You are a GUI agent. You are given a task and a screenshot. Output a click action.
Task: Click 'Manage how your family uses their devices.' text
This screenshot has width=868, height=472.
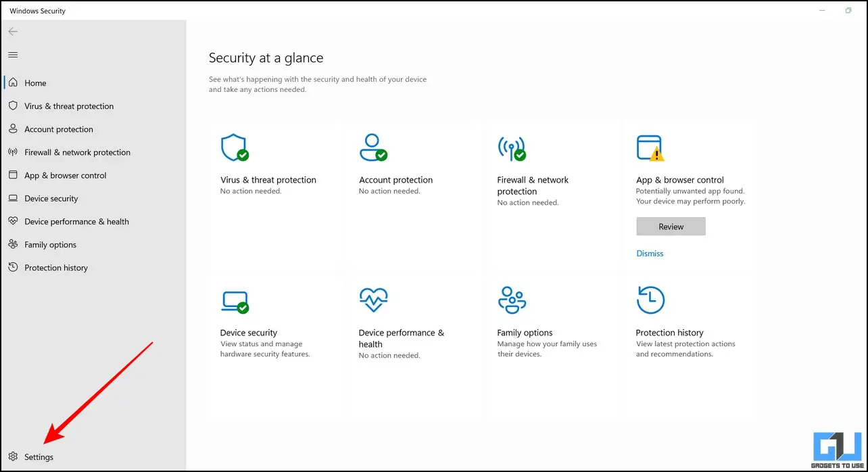coord(547,349)
